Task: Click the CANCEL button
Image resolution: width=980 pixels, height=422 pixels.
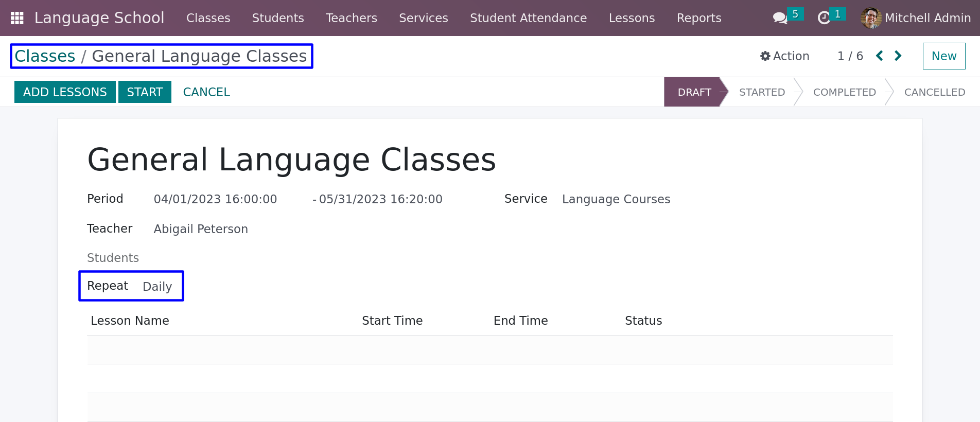Action: (x=206, y=92)
